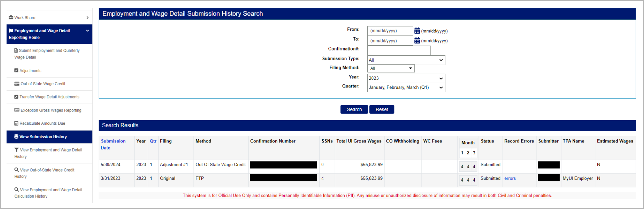Click the Search button
644x209 pixels.
click(354, 109)
